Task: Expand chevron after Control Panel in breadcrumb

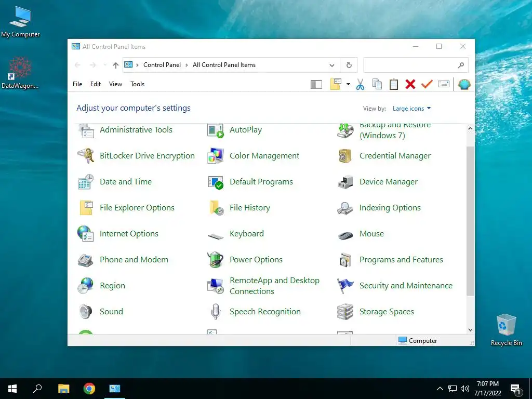Action: [187, 65]
